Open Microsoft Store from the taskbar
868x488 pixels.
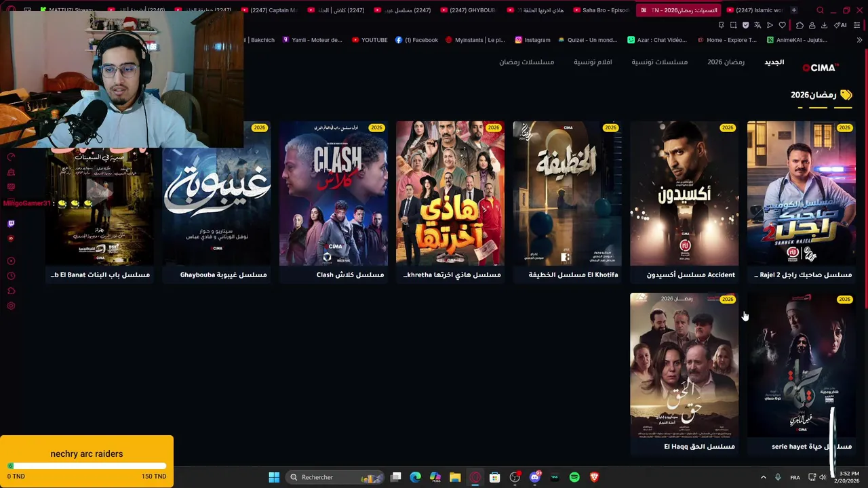494,477
